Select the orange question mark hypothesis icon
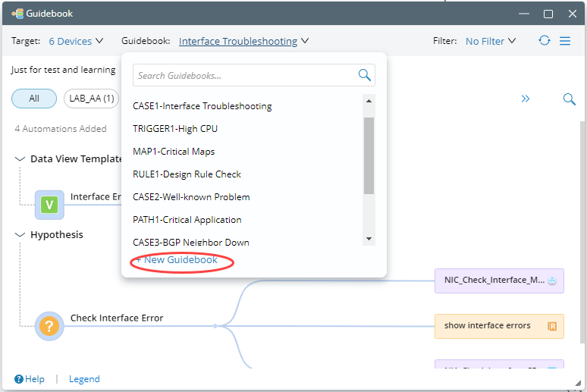This screenshot has height=392, width=587. (49, 326)
